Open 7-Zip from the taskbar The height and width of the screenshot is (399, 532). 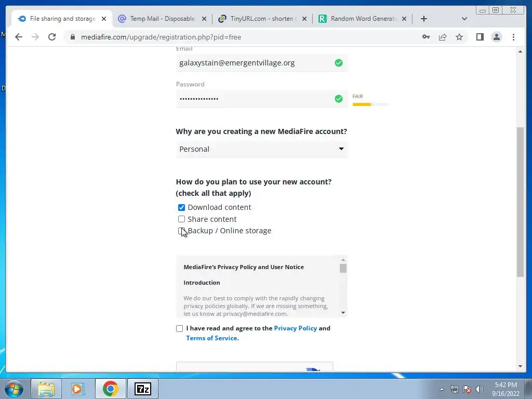(142, 389)
